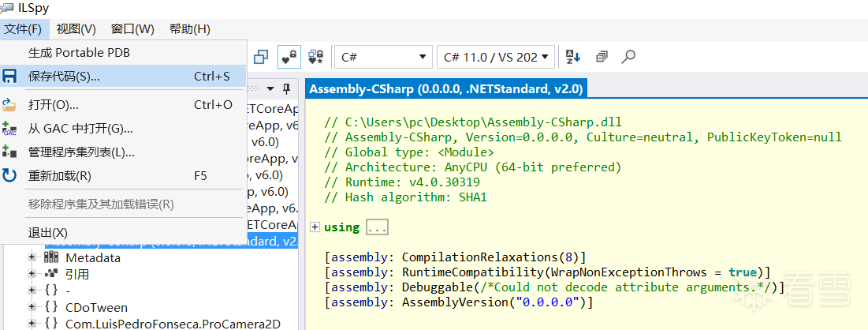Image resolution: width=868 pixels, height=330 pixels.
Task: Select 退出(X) to quit ILSpy
Action: (123, 232)
